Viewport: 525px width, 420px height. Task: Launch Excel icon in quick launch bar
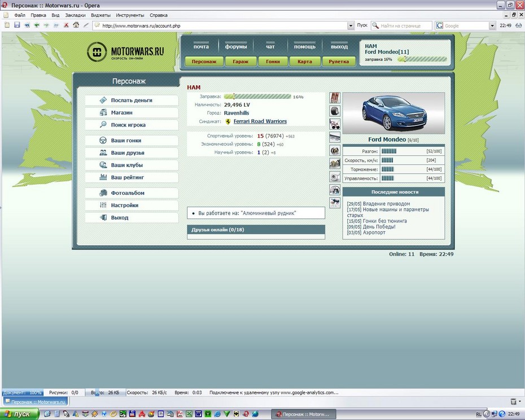(189, 414)
